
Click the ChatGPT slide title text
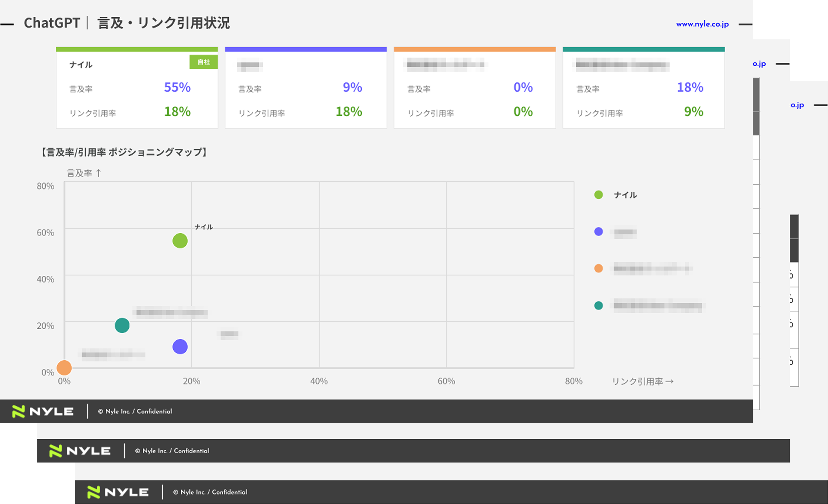click(52, 23)
